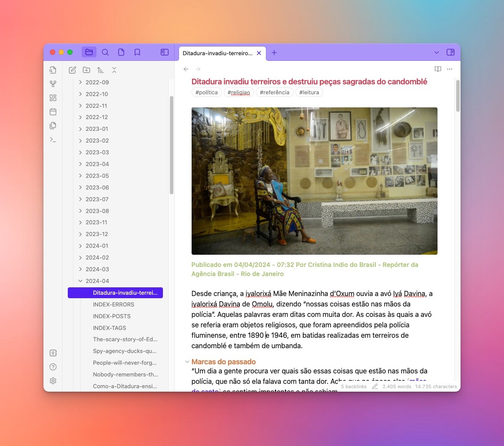This screenshot has width=504, height=446.
Task: Open graph view from ribbon
Action: tap(53, 84)
